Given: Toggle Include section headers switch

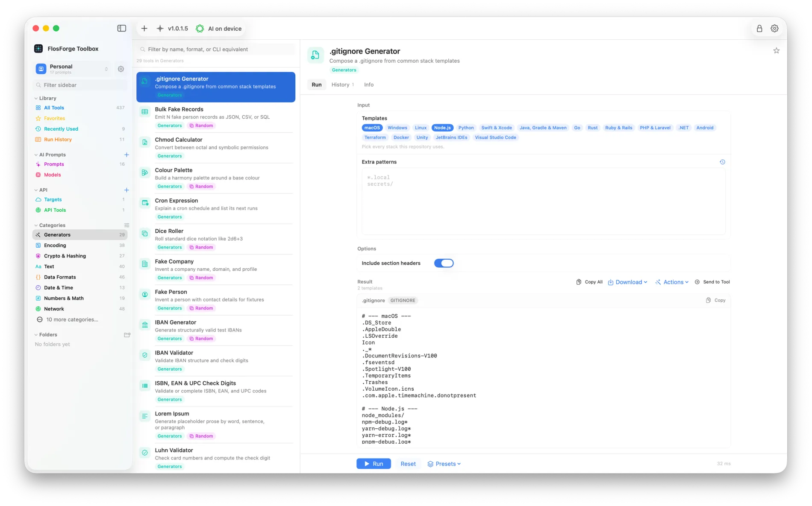Looking at the screenshot, I should click(x=444, y=263).
